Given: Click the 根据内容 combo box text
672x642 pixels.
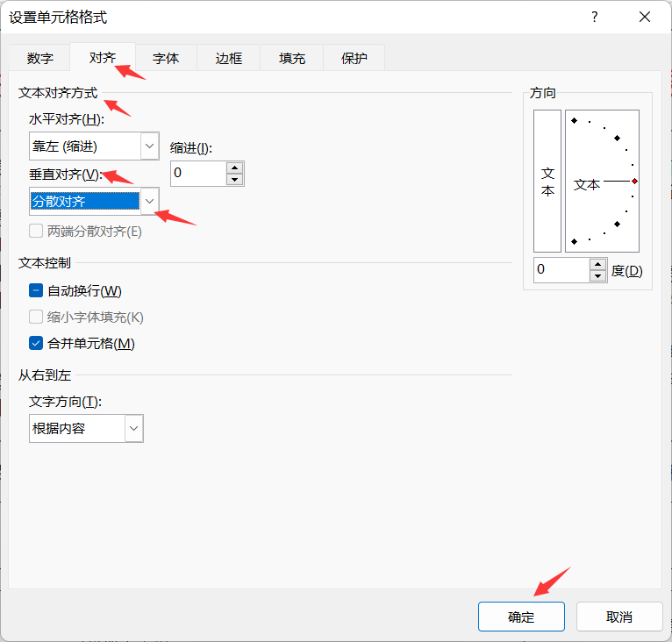Looking at the screenshot, I should point(59,428).
